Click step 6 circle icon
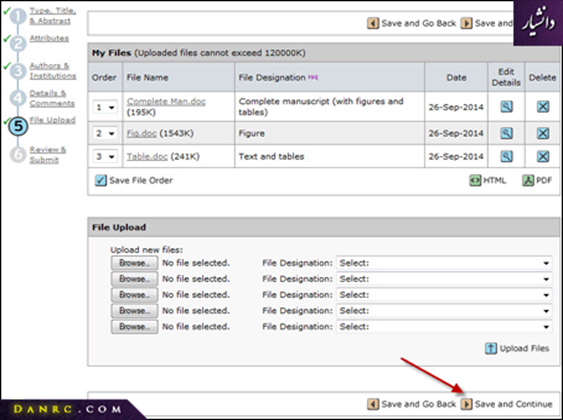This screenshot has width=563, height=420. 18,154
